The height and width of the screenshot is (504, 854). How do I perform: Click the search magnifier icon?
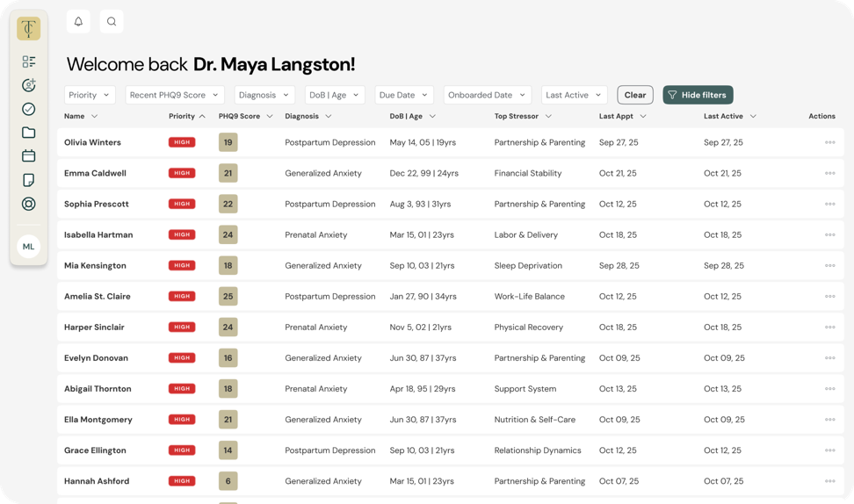click(112, 22)
